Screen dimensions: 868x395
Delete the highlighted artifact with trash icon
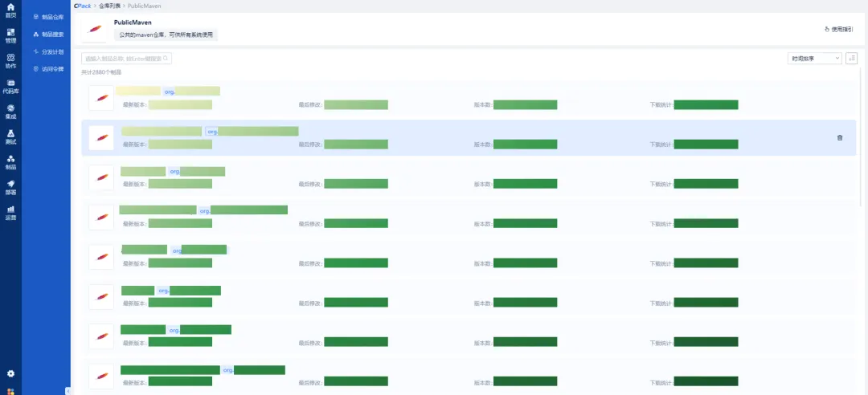pyautogui.click(x=840, y=138)
